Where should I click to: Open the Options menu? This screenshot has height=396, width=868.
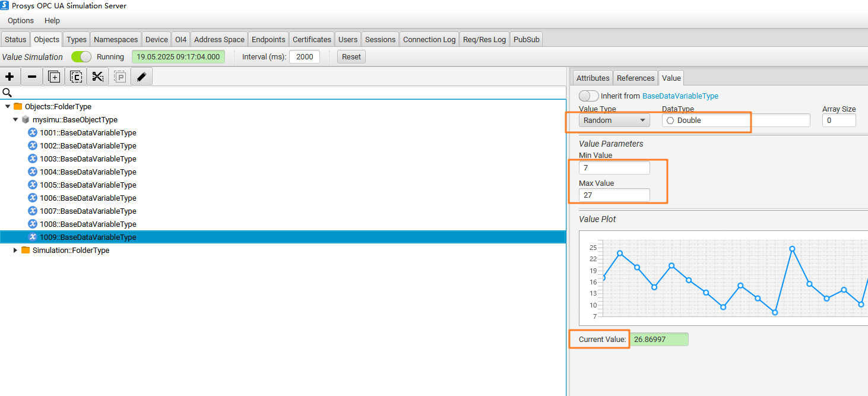pyautogui.click(x=21, y=21)
